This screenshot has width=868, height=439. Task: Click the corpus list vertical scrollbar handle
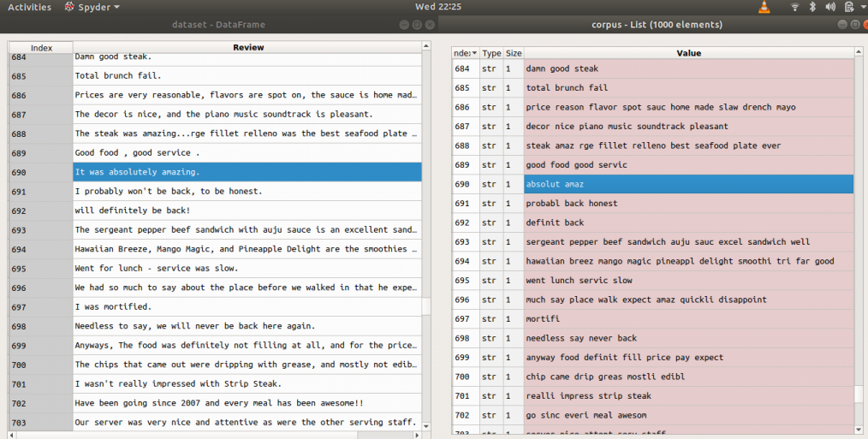[859, 394]
